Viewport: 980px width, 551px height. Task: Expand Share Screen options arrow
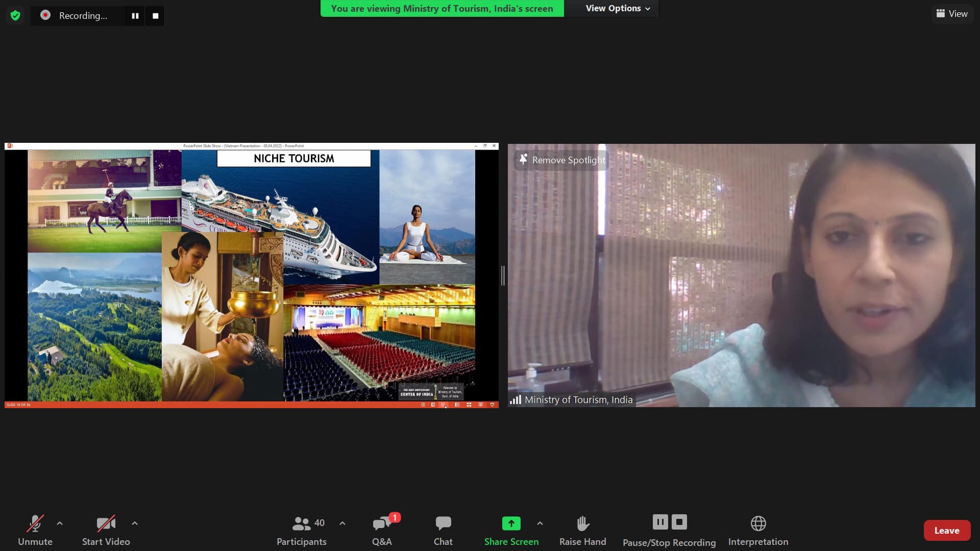540,523
